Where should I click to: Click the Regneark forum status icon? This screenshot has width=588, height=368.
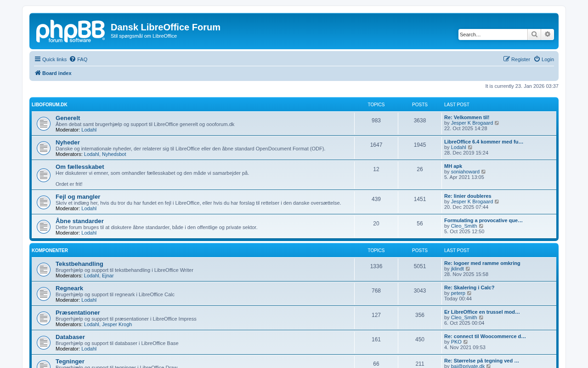click(44, 294)
